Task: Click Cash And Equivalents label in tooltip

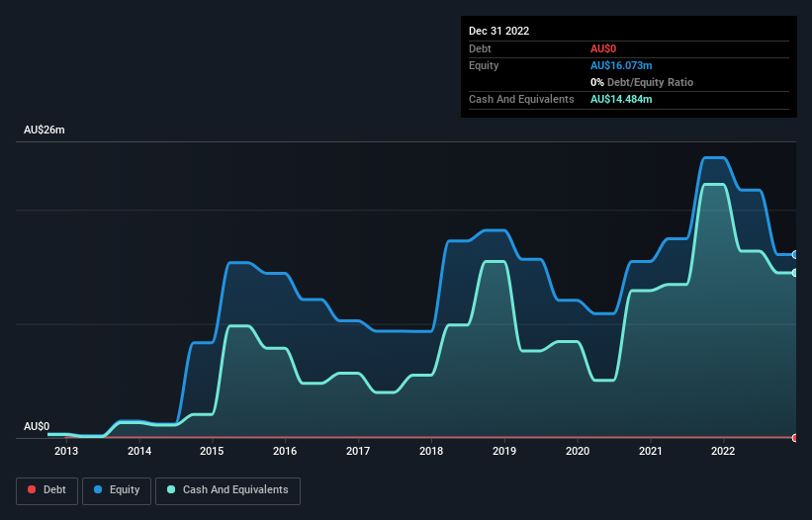Action: pyautogui.click(x=521, y=99)
